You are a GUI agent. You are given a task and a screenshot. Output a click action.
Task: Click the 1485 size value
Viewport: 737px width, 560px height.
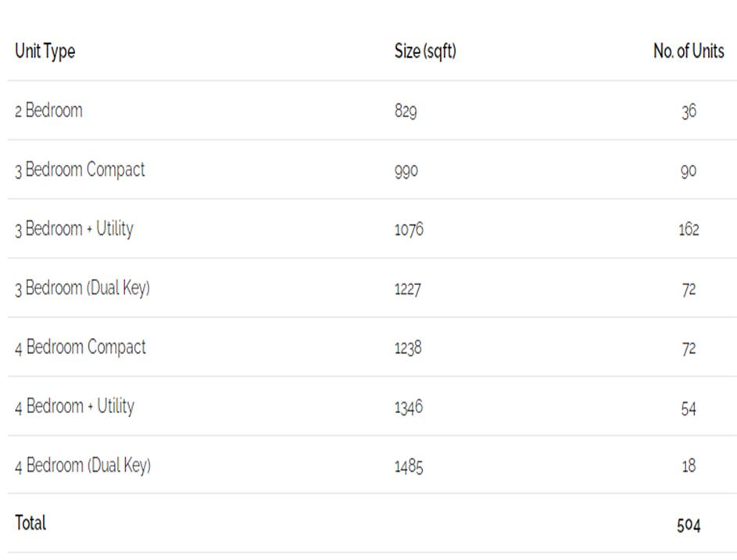409,467
